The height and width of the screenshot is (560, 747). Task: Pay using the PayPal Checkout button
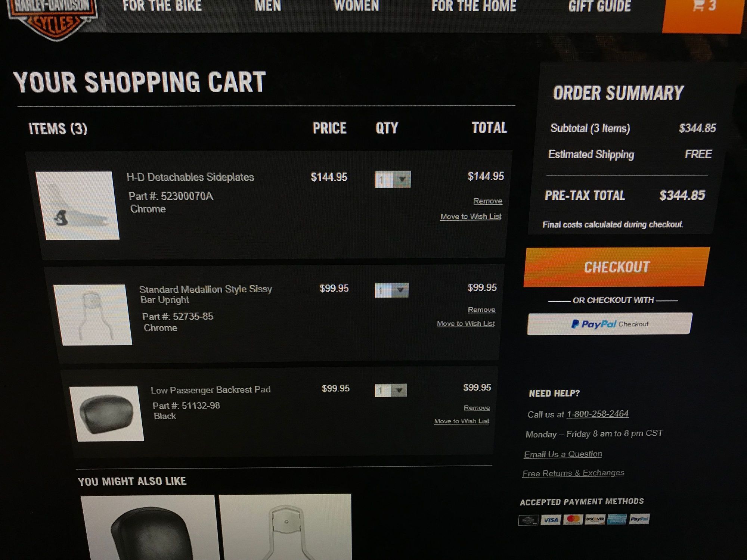point(610,324)
